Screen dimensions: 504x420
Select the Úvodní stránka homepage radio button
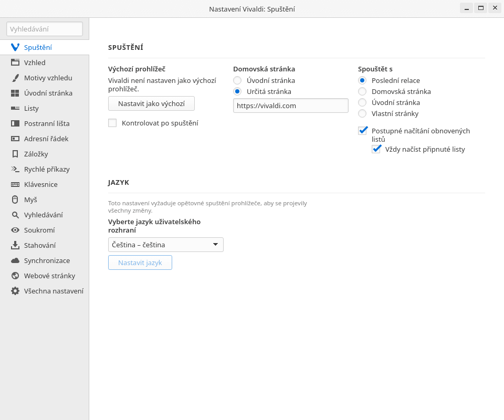[x=237, y=80]
